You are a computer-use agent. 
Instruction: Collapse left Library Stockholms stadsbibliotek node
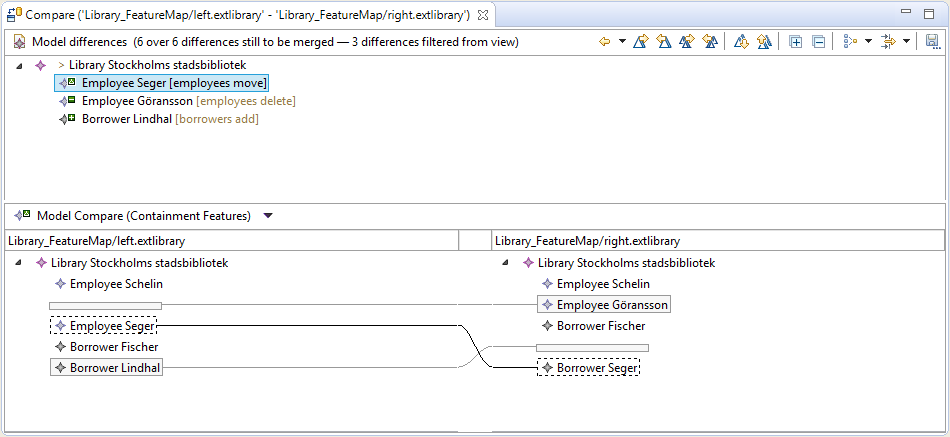click(x=18, y=263)
